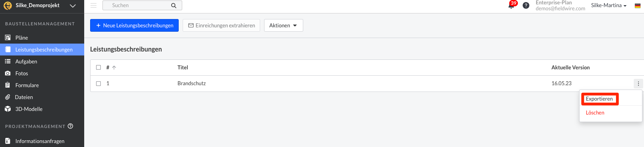Open the Aktionen dropdown

[x=283, y=25]
